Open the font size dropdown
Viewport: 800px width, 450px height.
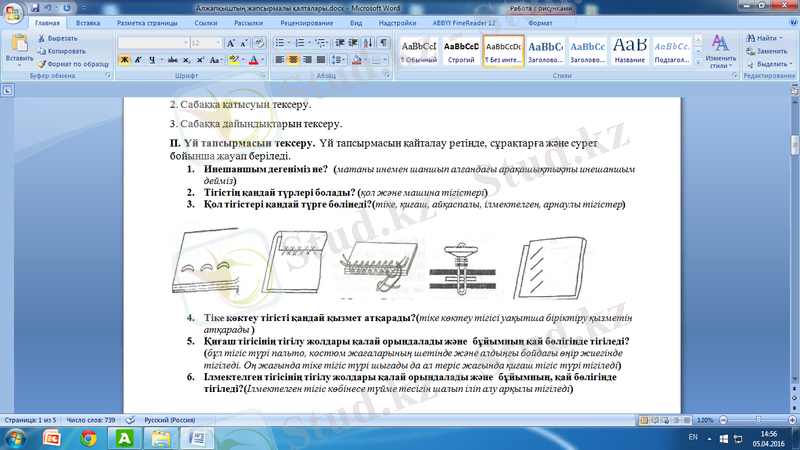(x=218, y=43)
